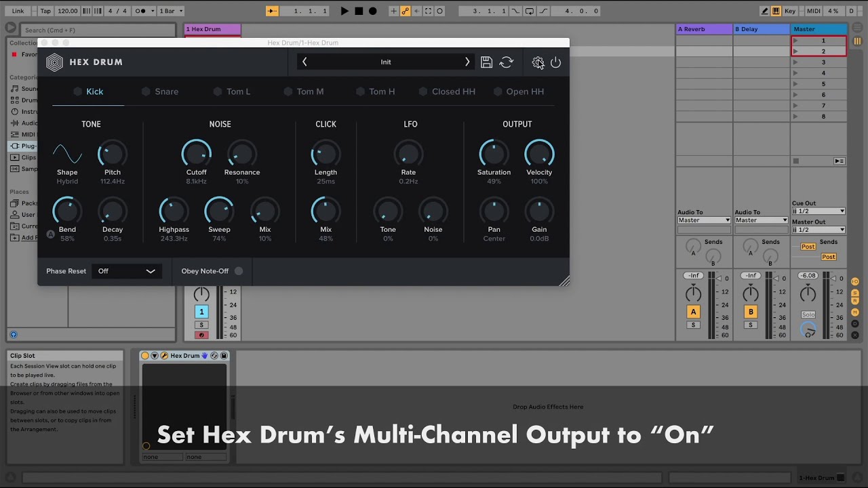This screenshot has width=868, height=488.
Task: Click the Master Solo cue button
Action: pos(808,314)
